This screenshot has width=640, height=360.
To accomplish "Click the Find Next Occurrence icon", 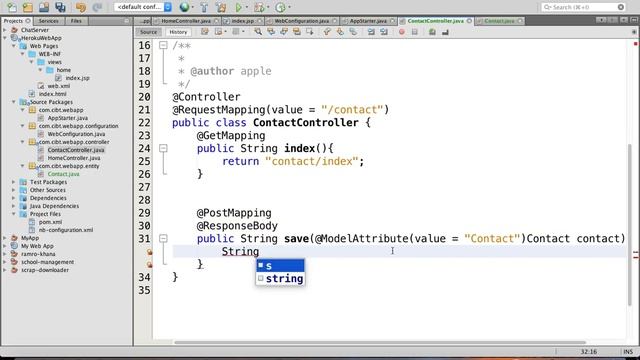I will (284, 32).
